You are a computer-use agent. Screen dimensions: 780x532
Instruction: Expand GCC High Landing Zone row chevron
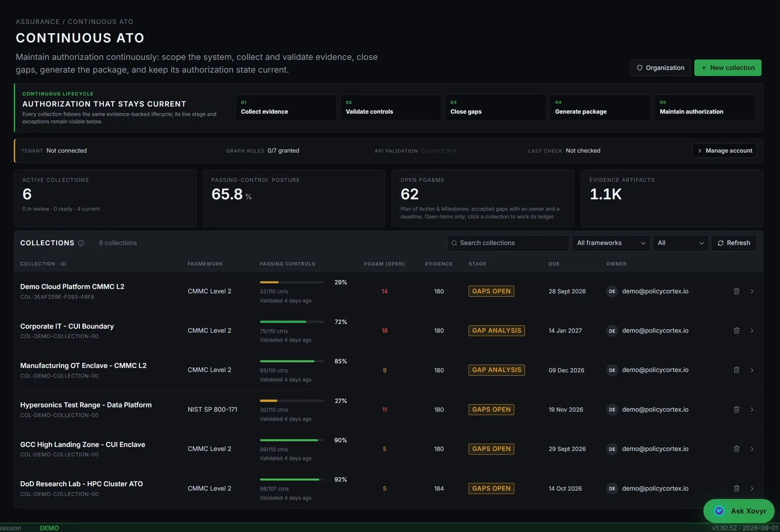click(x=752, y=449)
